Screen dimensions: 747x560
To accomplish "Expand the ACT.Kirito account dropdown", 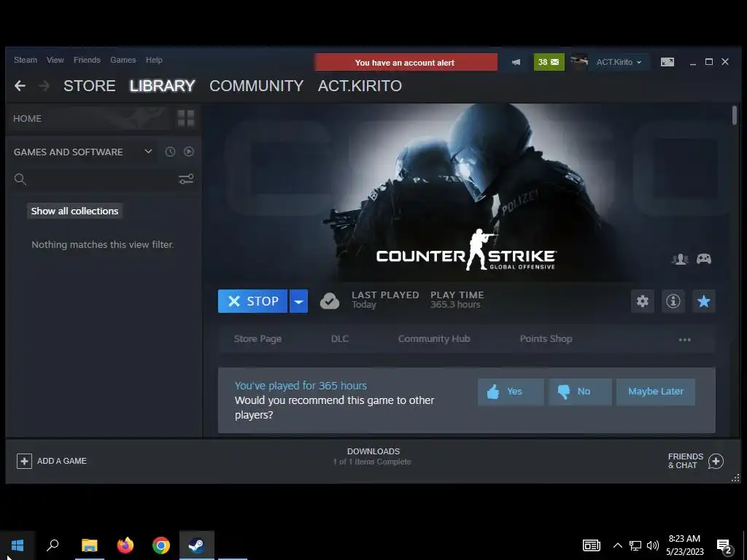I will coord(619,62).
